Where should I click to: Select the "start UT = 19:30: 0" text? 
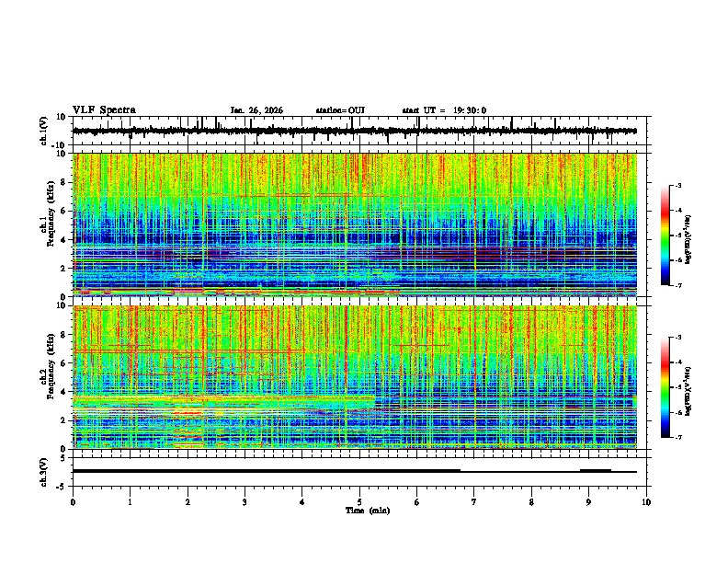click(444, 110)
